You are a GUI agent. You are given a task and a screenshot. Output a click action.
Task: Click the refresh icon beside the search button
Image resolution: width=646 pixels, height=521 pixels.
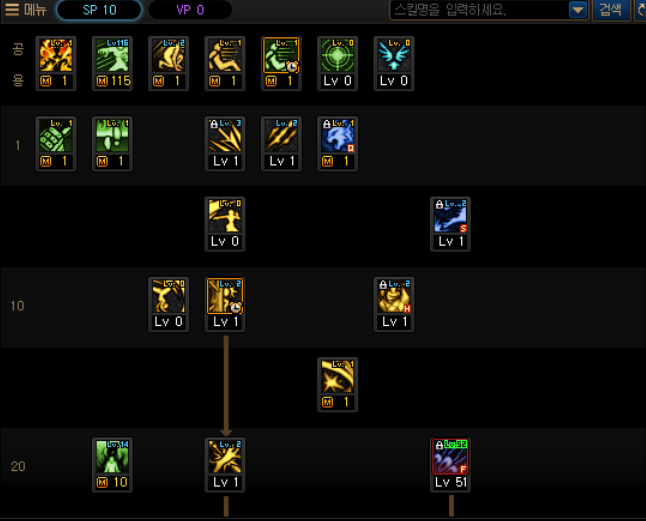(640, 10)
